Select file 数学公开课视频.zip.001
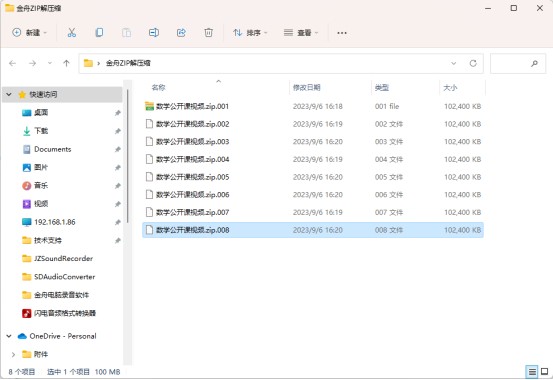The image size is (553, 380). (192, 106)
